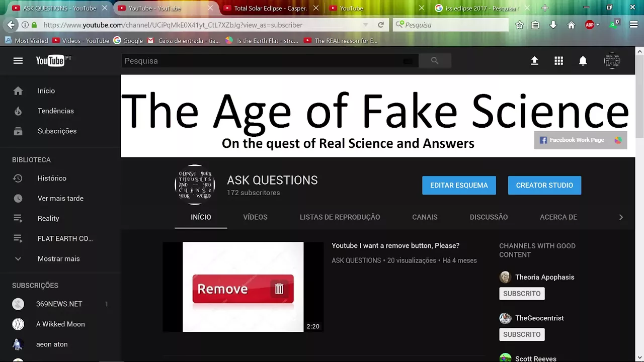Viewport: 644px width, 362px height.
Task: Select LISTAS DE REPRODUÇÃO tab
Action: click(x=340, y=217)
